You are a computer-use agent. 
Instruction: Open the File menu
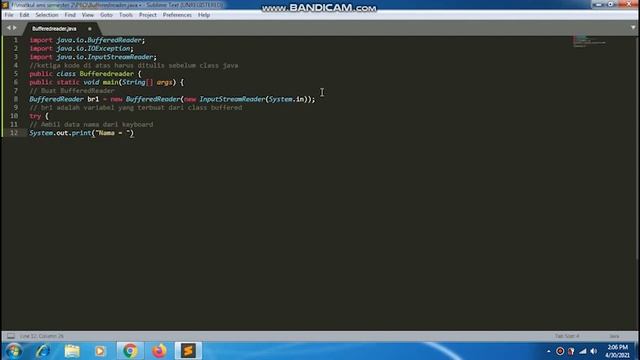pyautogui.click(x=9, y=15)
